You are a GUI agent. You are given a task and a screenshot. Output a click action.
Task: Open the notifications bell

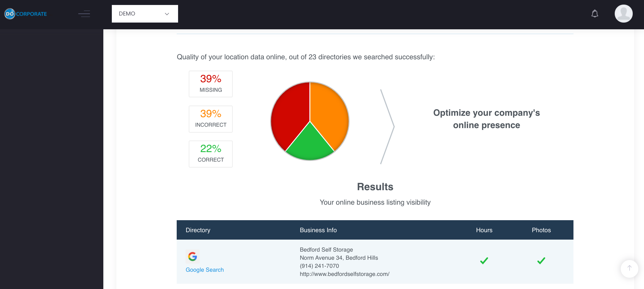(595, 14)
